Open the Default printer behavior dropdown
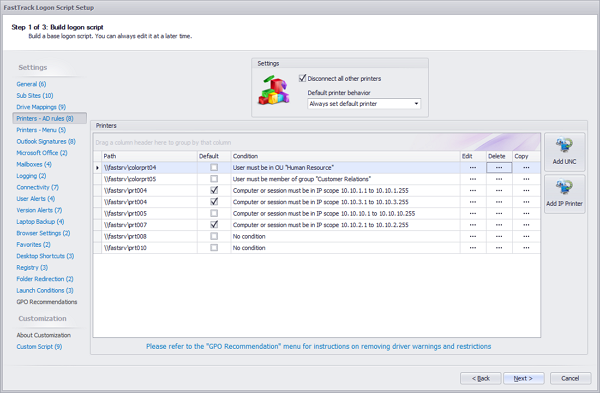600x393 pixels. (364, 104)
